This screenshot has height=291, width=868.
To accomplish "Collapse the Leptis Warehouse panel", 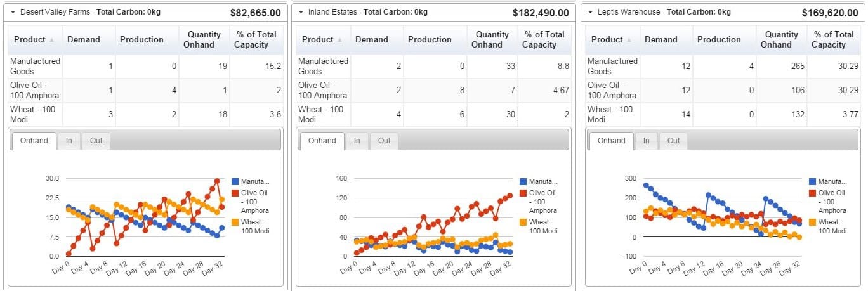I will click(590, 12).
